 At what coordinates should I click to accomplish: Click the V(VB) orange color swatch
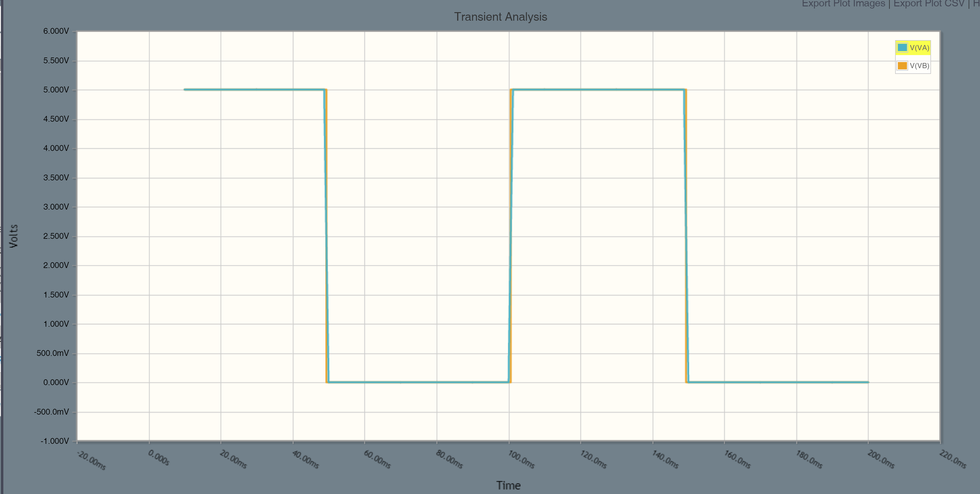902,66
